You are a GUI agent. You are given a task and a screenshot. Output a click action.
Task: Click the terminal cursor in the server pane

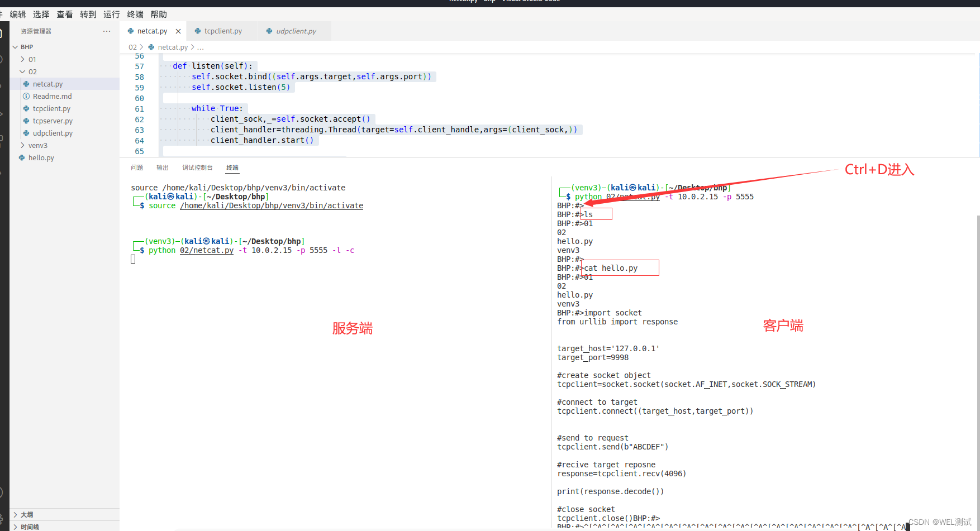coord(133,259)
